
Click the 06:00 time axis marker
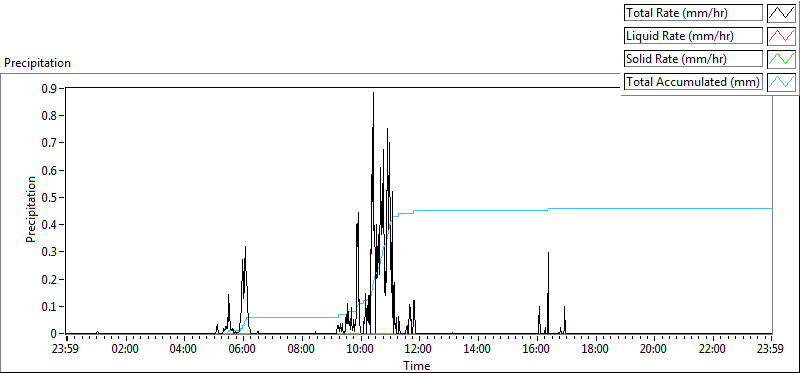(x=243, y=350)
